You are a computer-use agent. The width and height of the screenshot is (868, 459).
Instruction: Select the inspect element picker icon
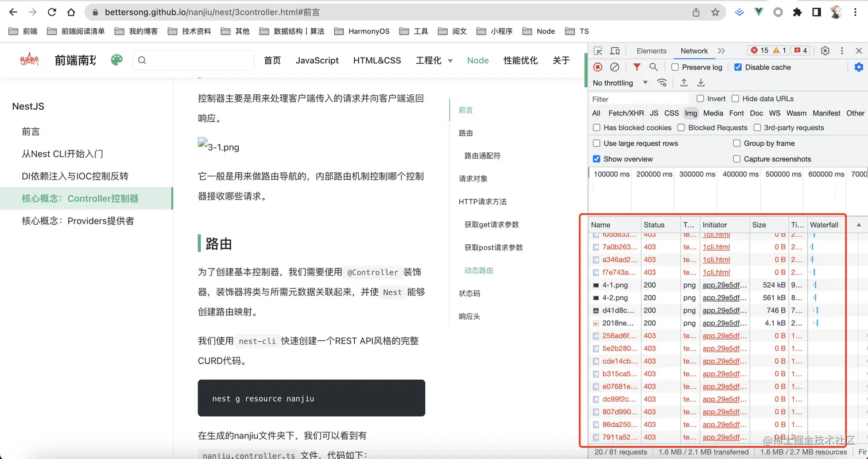coord(598,51)
